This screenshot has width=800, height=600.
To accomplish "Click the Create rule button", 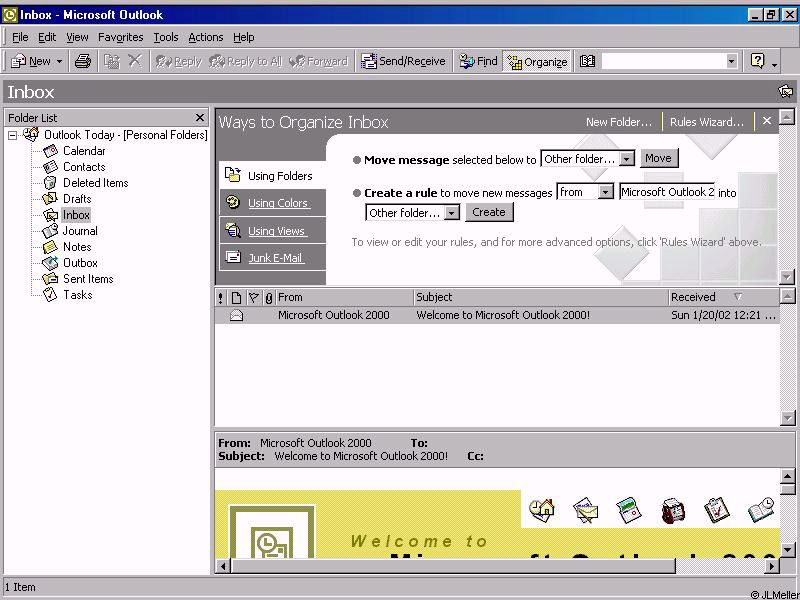I will click(489, 212).
